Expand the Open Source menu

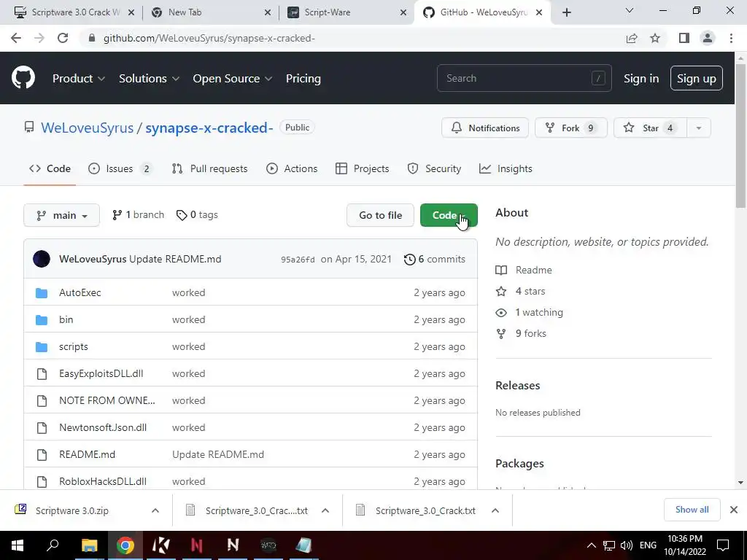pyautogui.click(x=233, y=79)
